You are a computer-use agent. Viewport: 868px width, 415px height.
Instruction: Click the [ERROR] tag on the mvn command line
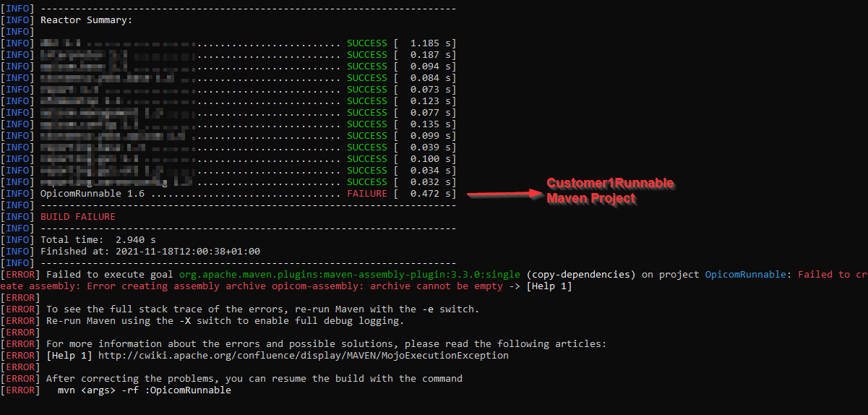(x=20, y=390)
